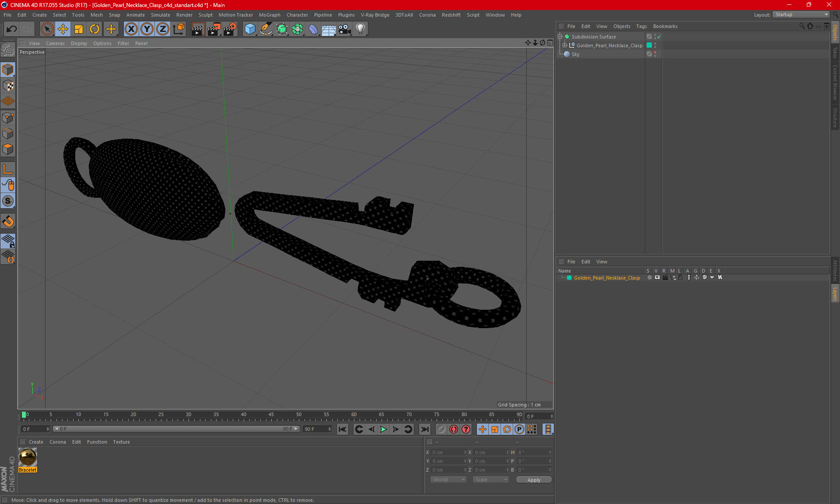Click the preview range slider bar
This screenshot has width=840, height=504.
(176, 429)
